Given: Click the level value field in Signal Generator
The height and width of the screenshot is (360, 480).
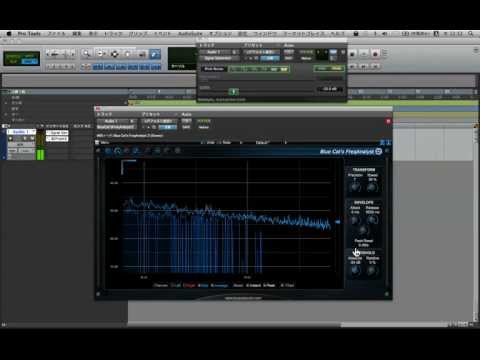Looking at the screenshot, I should point(329,89).
